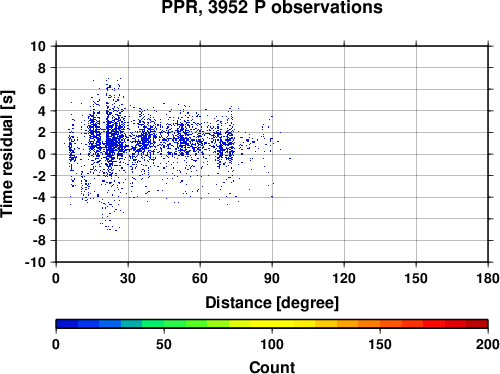
Task: Click y-axis tick label '-6'
Action: (x=39, y=219)
